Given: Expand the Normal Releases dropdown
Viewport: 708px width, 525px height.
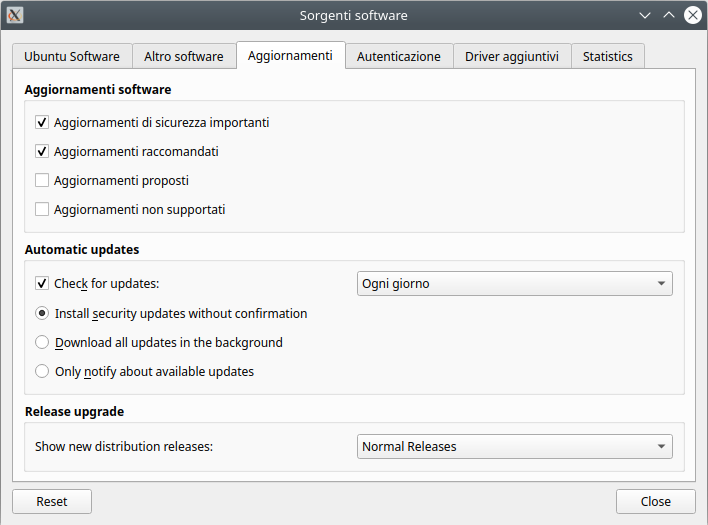Looking at the screenshot, I should pos(514,447).
